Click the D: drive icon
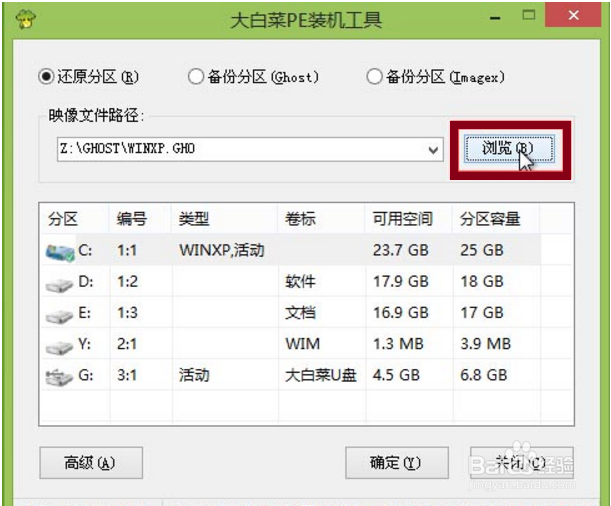 pyautogui.click(x=59, y=284)
